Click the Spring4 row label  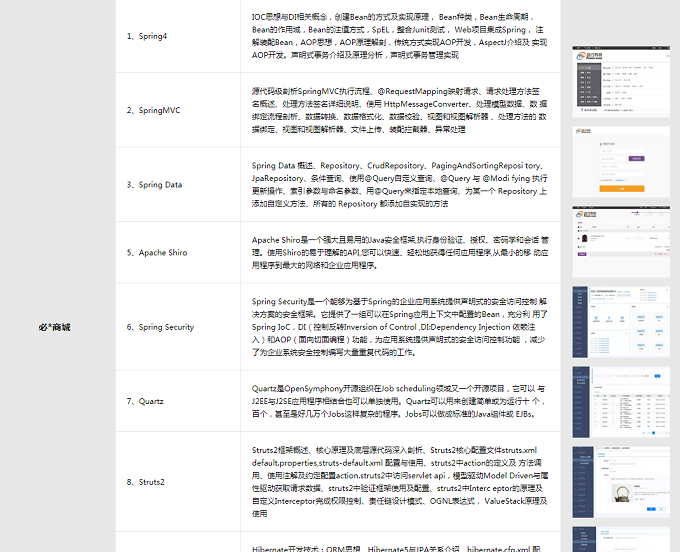click(x=147, y=36)
